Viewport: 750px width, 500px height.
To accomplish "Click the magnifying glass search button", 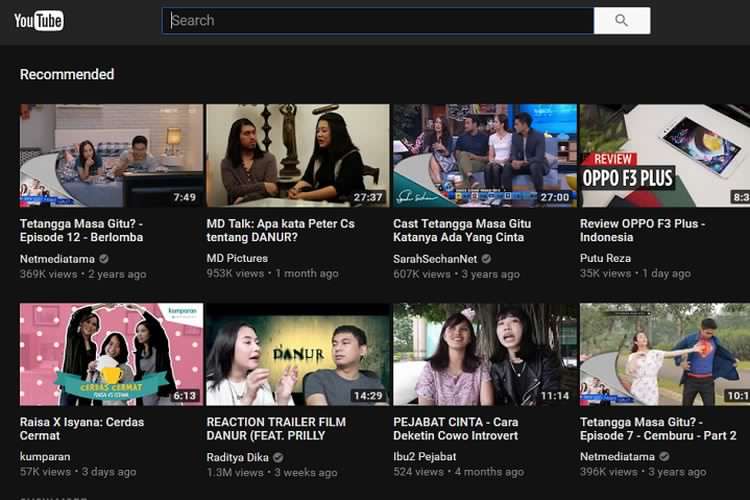I will [x=621, y=21].
